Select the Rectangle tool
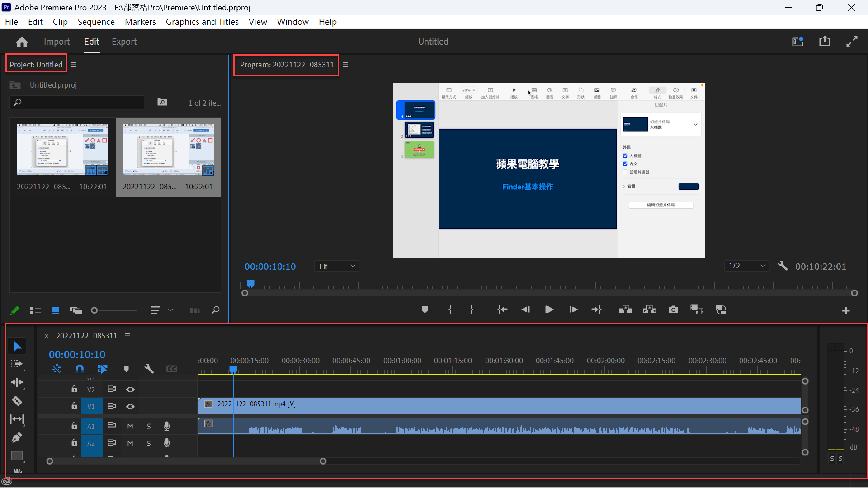868x488 pixels. pos(17,456)
